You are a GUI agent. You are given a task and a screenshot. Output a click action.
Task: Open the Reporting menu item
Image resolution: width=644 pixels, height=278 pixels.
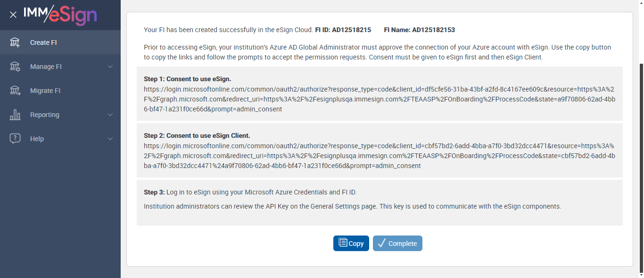[45, 115]
